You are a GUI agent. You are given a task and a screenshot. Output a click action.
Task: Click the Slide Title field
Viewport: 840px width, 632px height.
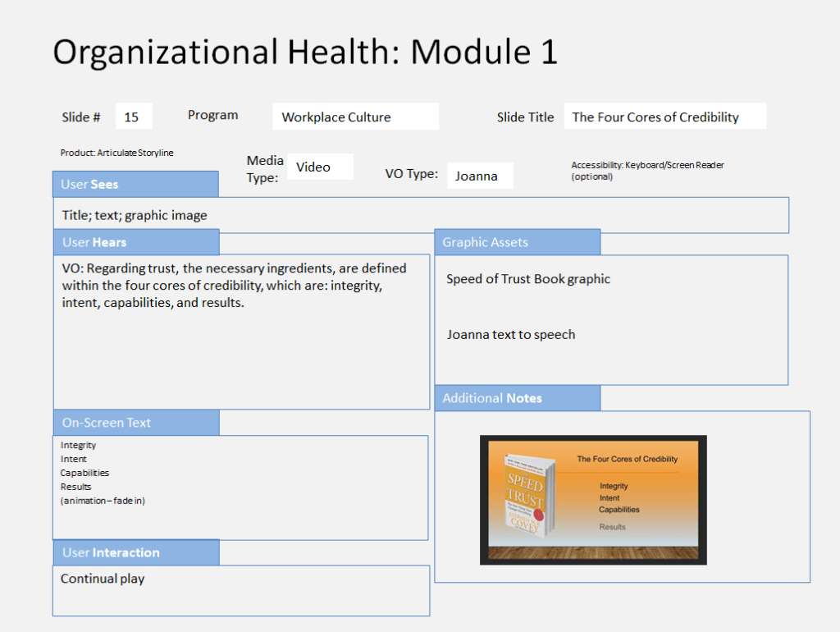click(x=664, y=117)
